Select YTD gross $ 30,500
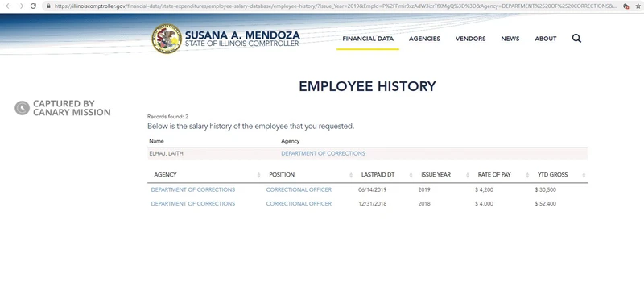The height and width of the screenshot is (295, 644). [x=546, y=189]
